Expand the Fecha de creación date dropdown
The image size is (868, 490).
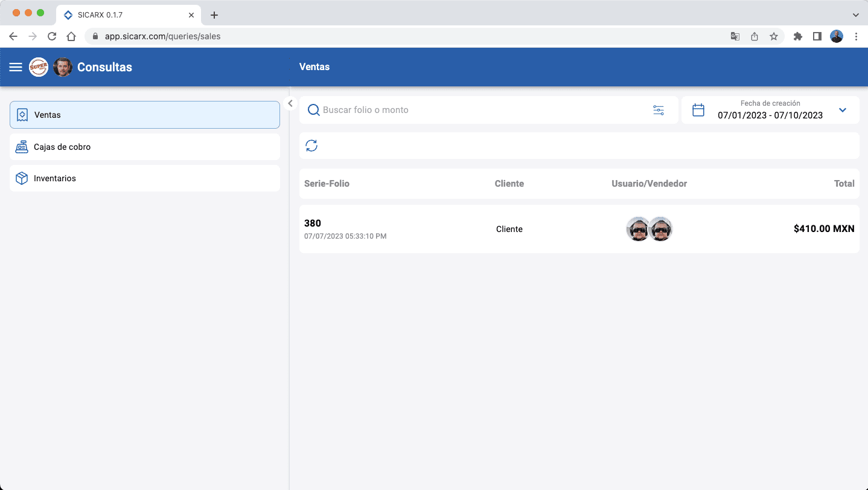[843, 110]
